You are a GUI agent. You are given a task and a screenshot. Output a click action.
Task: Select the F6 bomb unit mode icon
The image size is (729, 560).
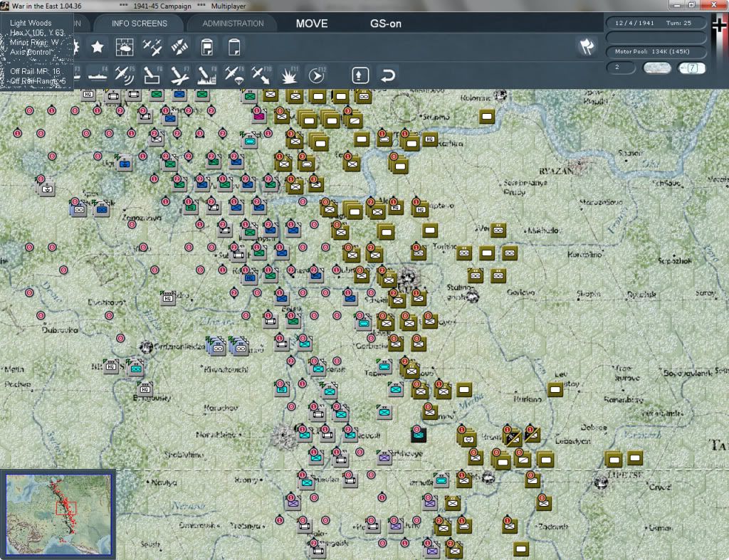click(x=152, y=75)
